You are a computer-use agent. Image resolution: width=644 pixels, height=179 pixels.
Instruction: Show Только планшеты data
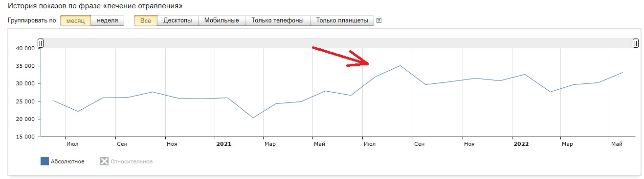tap(342, 20)
